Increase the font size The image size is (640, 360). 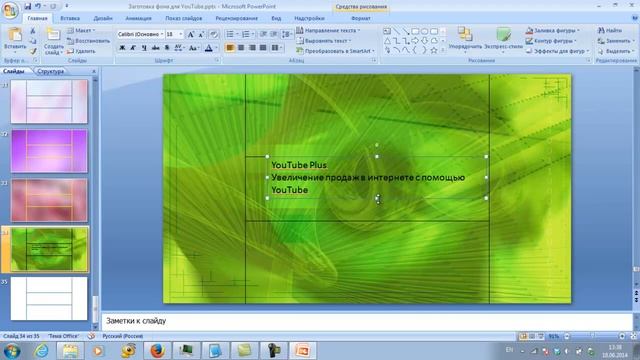pyautogui.click(x=191, y=35)
